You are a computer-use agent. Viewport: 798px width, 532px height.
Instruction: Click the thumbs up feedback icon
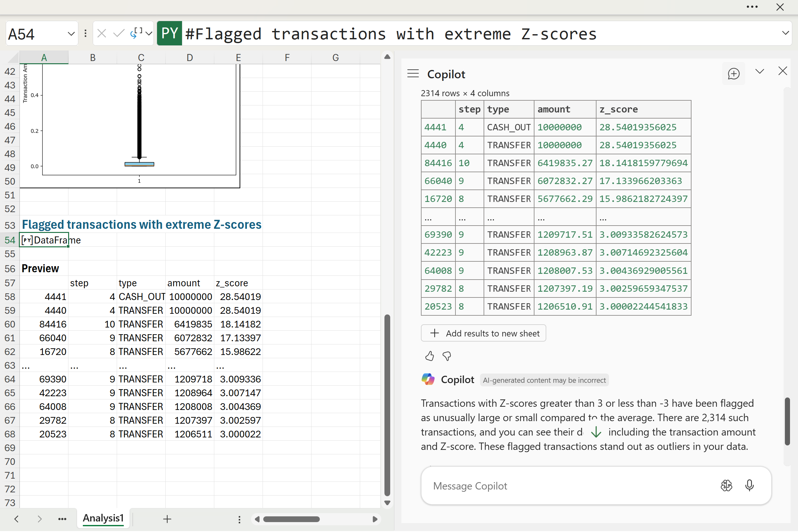[430, 356]
